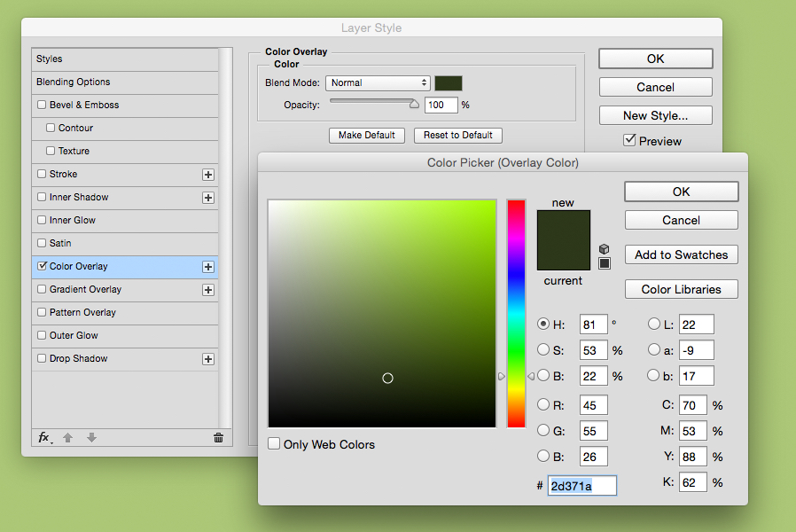Click the hex color input field

[x=581, y=485]
